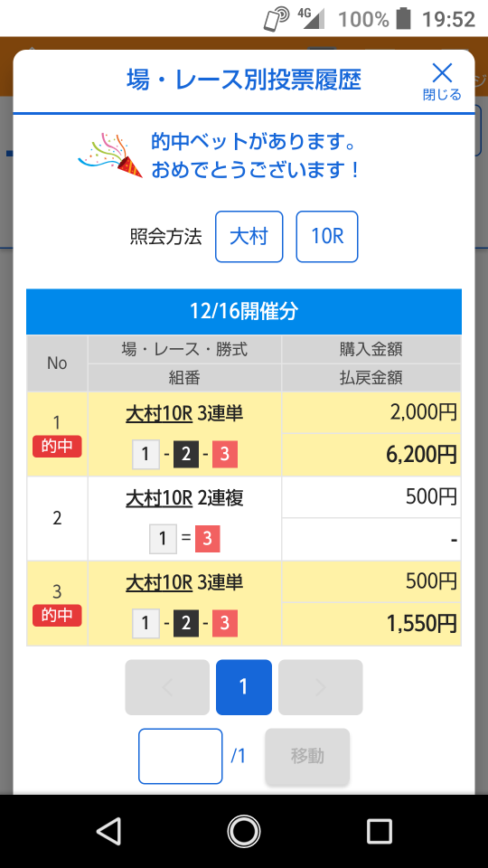Go to next page arrow

point(320,687)
